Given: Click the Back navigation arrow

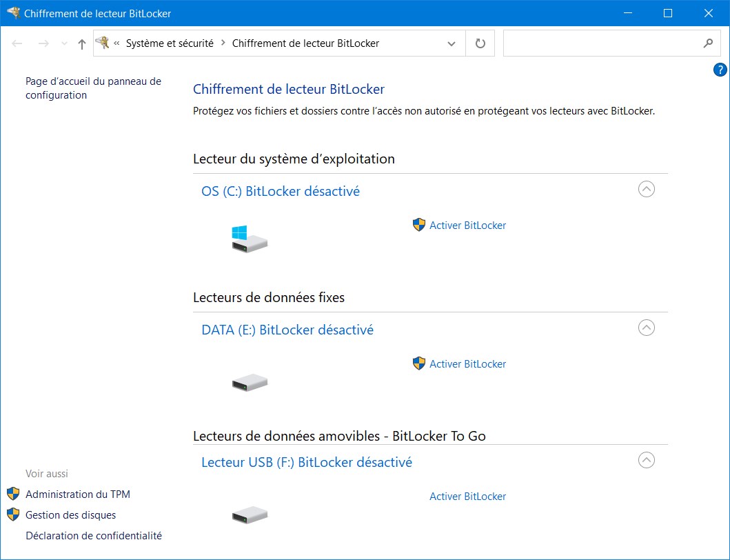Looking at the screenshot, I should (17, 43).
